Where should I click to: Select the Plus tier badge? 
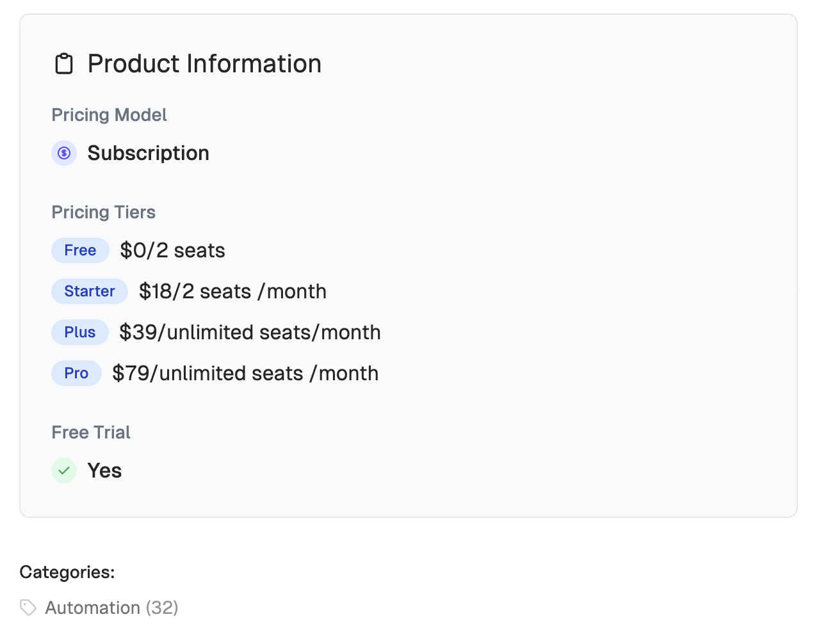pyautogui.click(x=80, y=332)
